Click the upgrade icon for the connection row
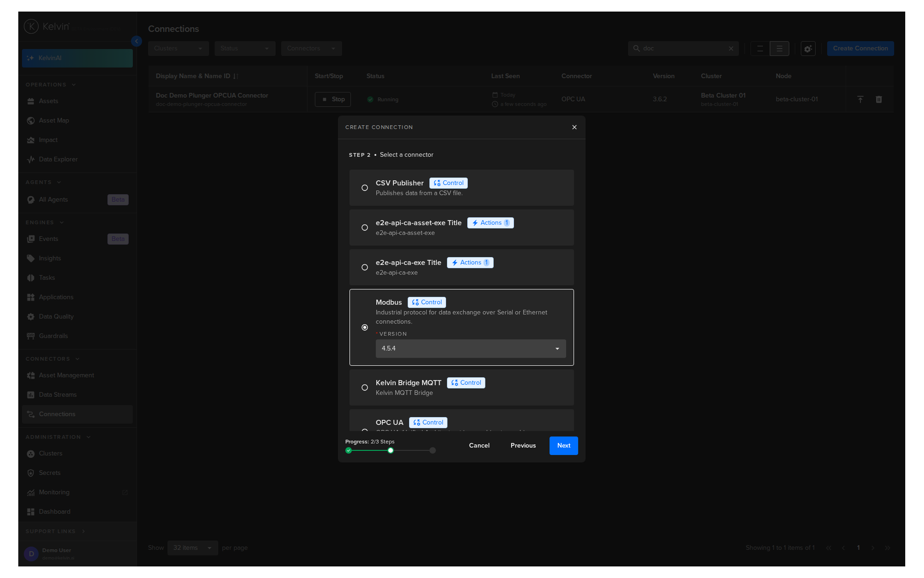 point(860,99)
